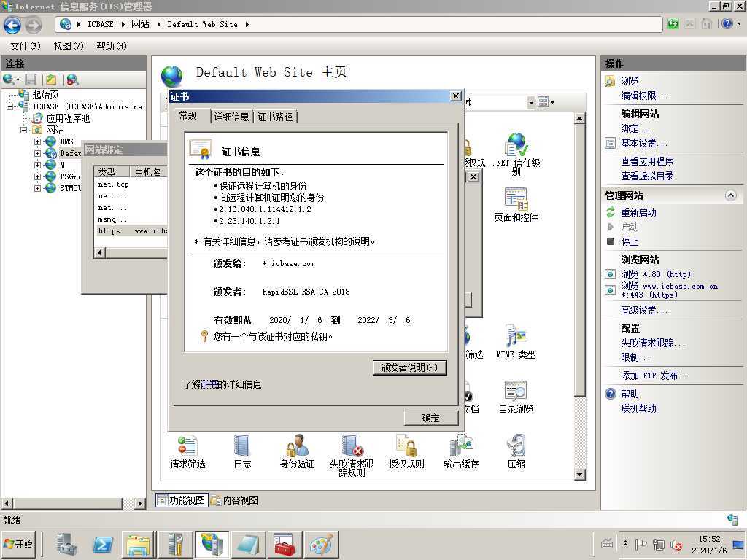Open the help icon in address bar

point(727,24)
